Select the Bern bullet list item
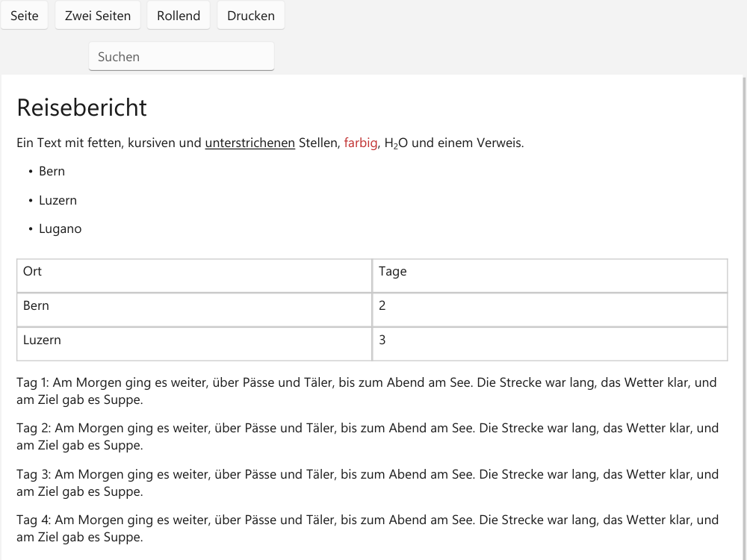747x560 pixels. [52, 172]
